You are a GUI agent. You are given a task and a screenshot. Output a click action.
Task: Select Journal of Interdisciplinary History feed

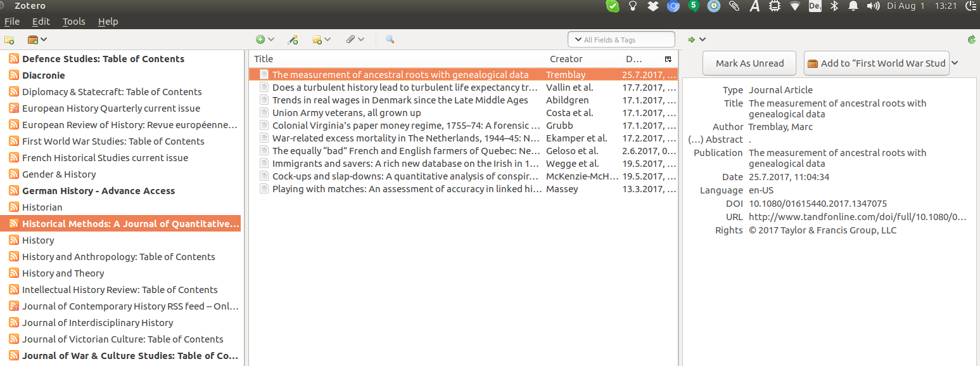tap(120, 323)
